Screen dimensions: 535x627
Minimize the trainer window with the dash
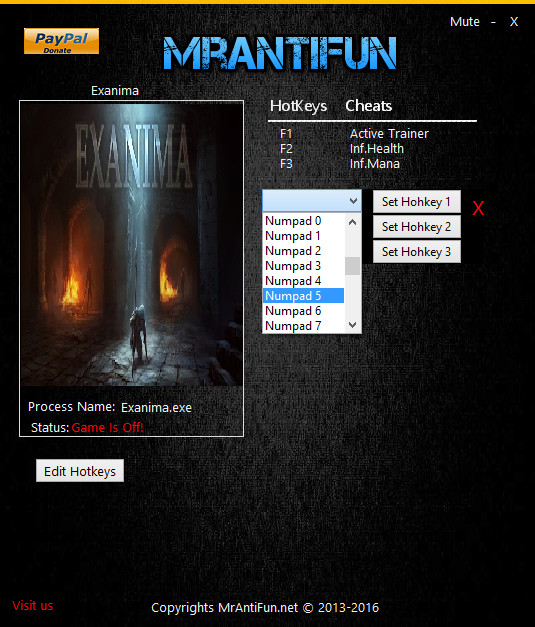[x=493, y=22]
